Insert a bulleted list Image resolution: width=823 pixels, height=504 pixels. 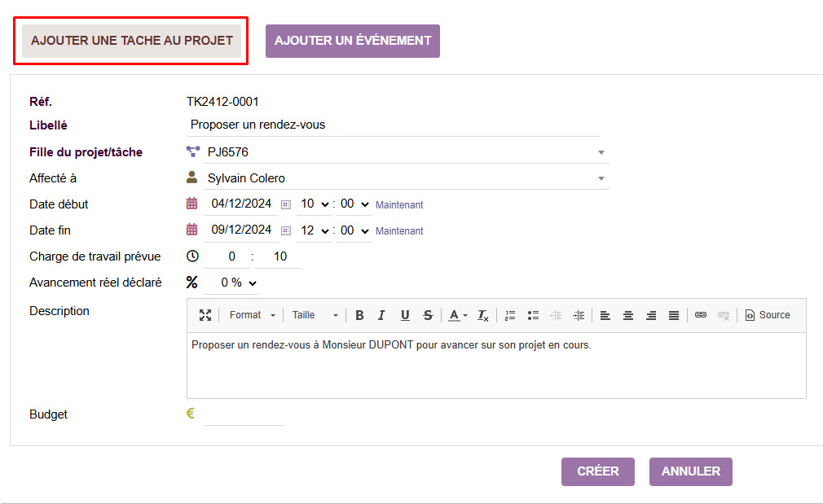tap(533, 315)
